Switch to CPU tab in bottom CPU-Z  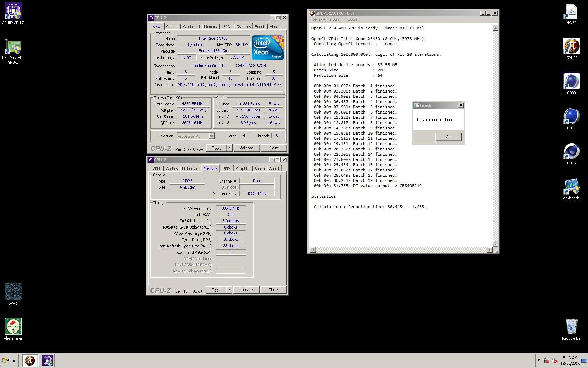(156, 169)
